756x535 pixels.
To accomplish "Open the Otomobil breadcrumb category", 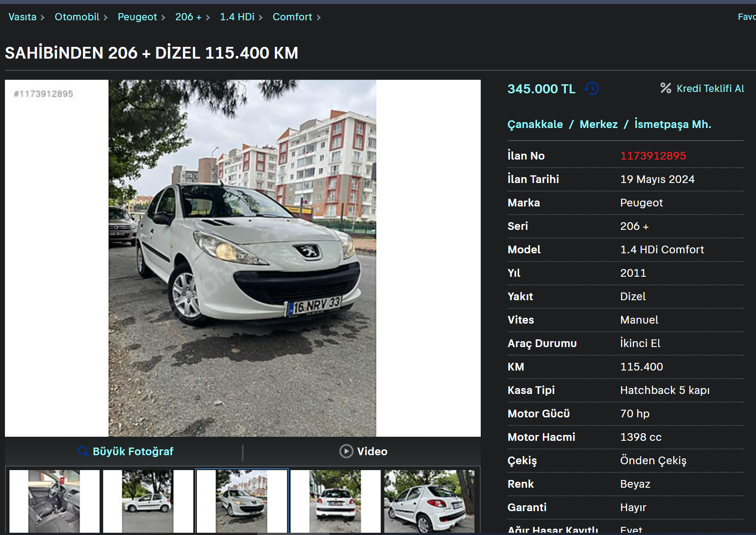I will [x=77, y=17].
